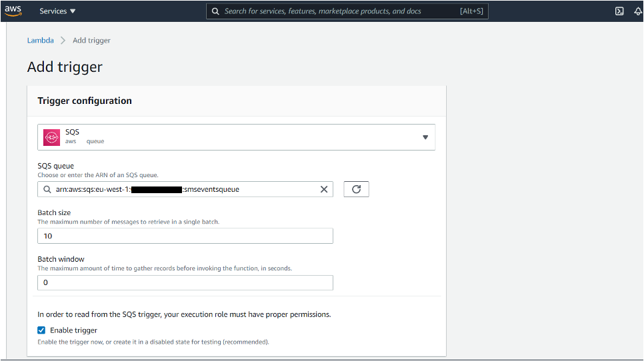Click the pink SQS service icon
This screenshot has height=361, width=644.
(x=52, y=137)
